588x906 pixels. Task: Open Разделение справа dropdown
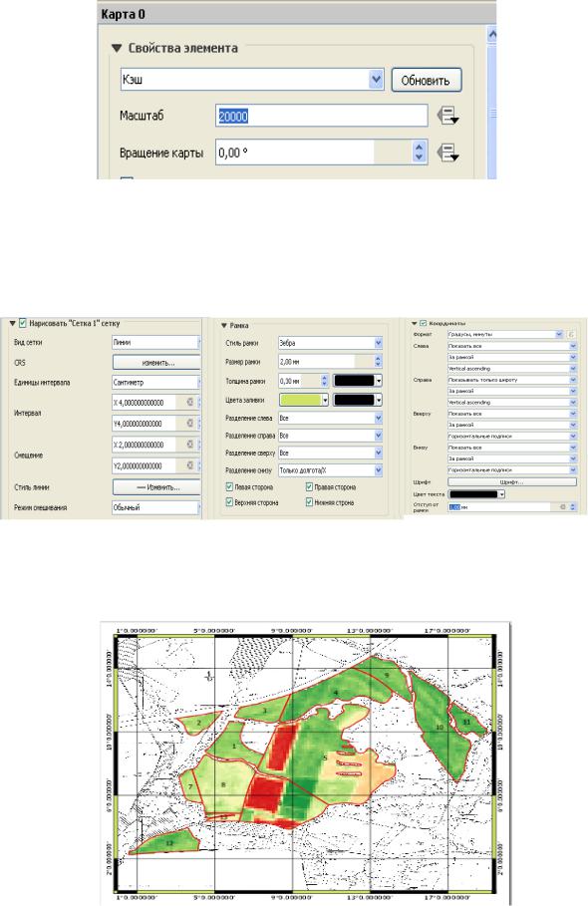click(x=331, y=436)
